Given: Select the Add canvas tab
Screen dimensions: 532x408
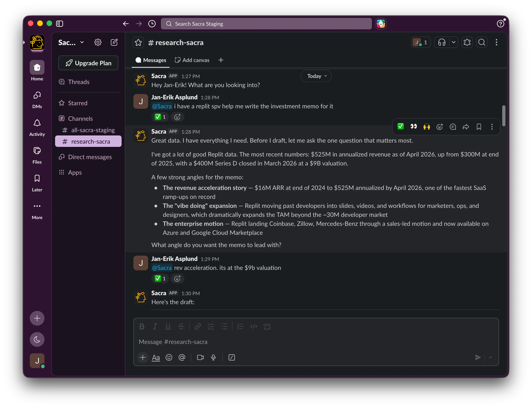Looking at the screenshot, I should pyautogui.click(x=192, y=60).
